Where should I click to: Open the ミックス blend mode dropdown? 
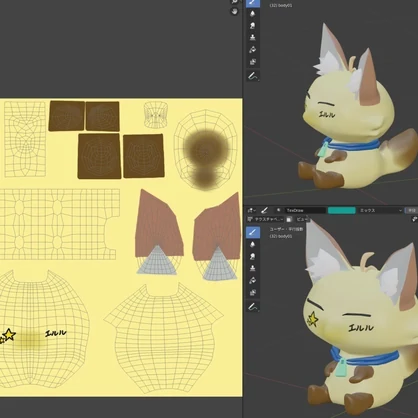pos(380,210)
